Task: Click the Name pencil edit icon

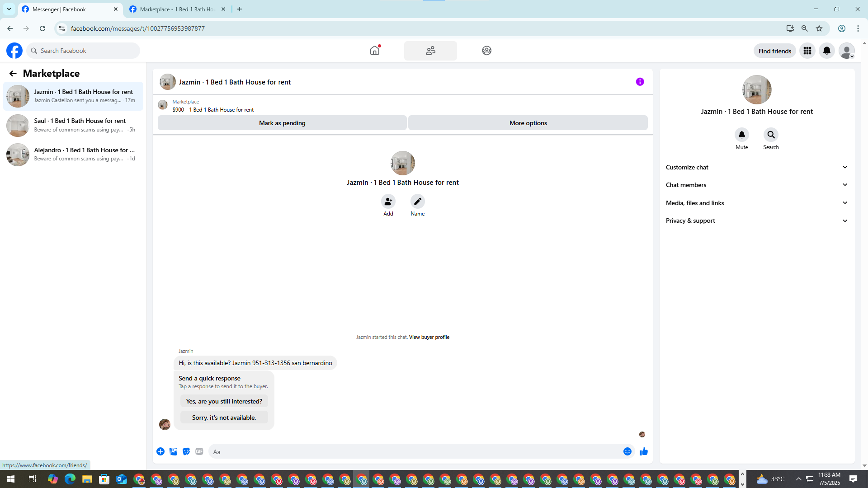Action: [417, 202]
